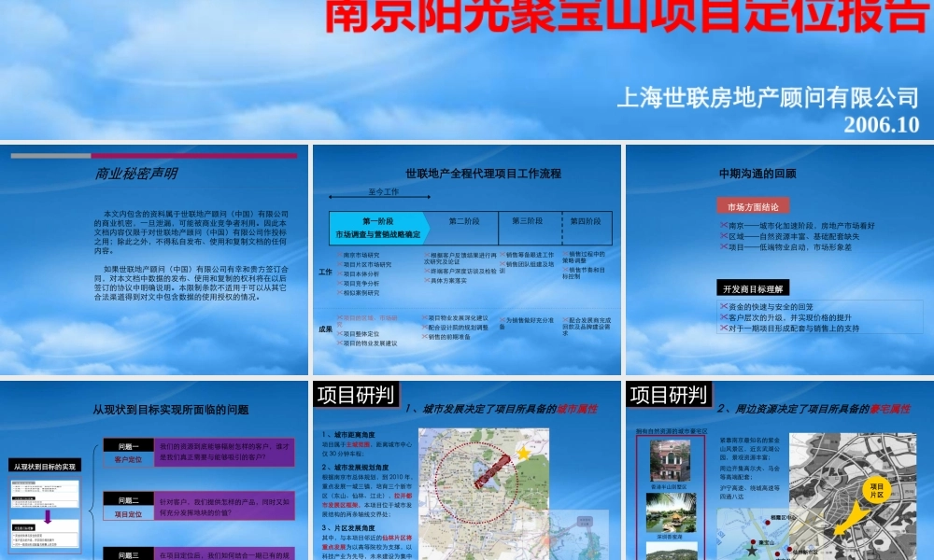The width and height of the screenshot is (934, 560).
Task: Click the 从现状到目标的实现 black label
Action: pos(45,467)
